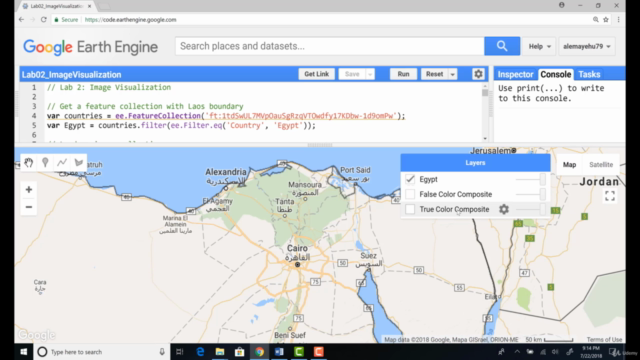640x360 pixels.
Task: Open code editor settings gear
Action: tap(478, 74)
